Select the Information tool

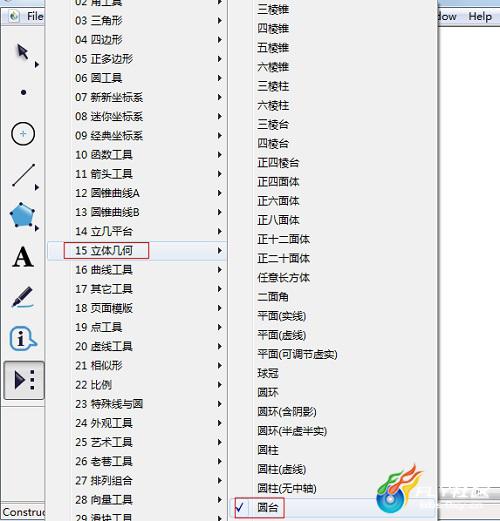tap(23, 339)
